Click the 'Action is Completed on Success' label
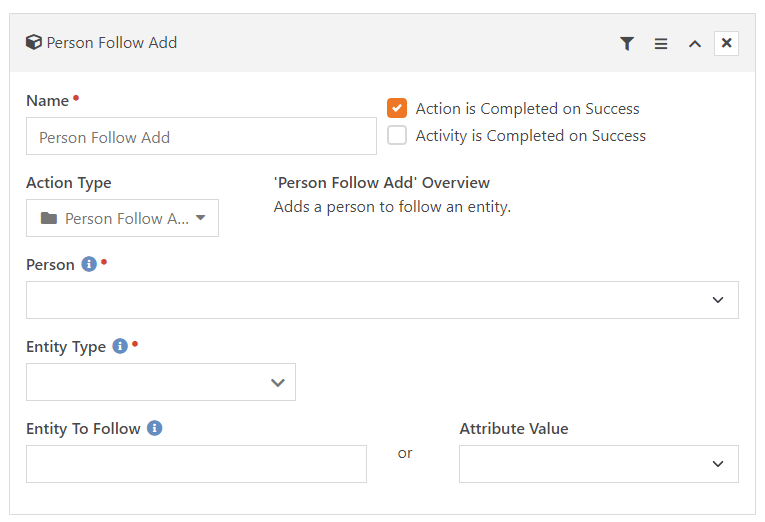The height and width of the screenshot is (522, 765). tap(527, 109)
